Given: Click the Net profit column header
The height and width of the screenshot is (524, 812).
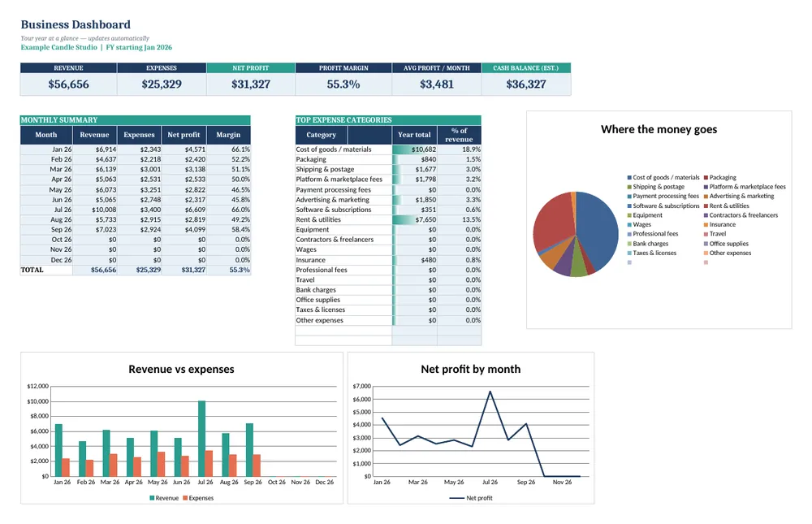Looking at the screenshot, I should 184,135.
